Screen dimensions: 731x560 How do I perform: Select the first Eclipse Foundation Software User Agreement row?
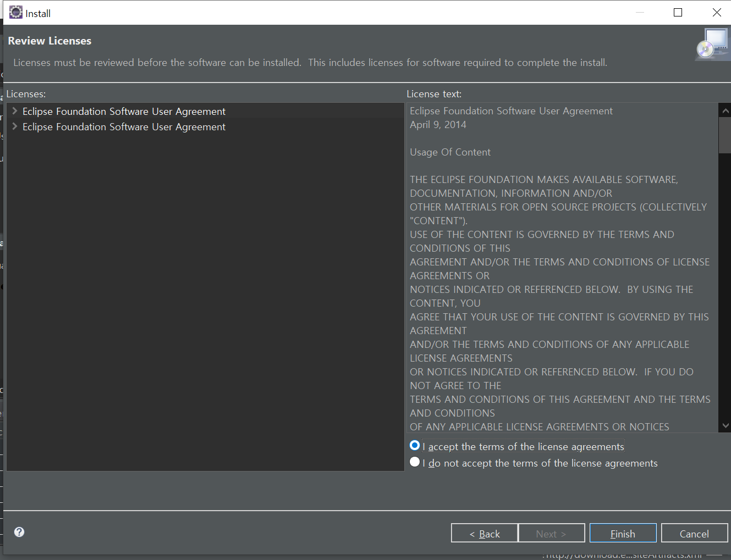point(205,111)
